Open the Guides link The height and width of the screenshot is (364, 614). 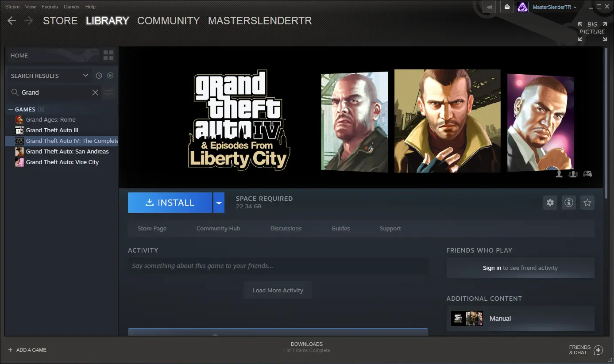click(x=341, y=228)
